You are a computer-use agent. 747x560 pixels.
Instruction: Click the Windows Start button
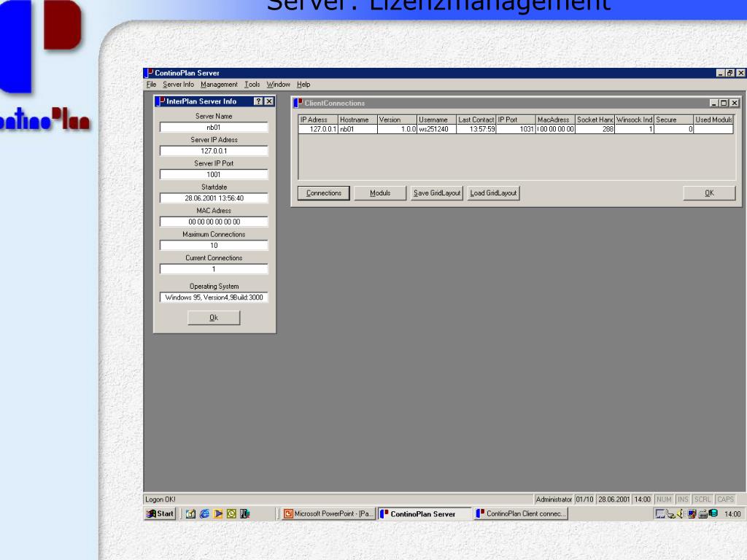pyautogui.click(x=160, y=514)
